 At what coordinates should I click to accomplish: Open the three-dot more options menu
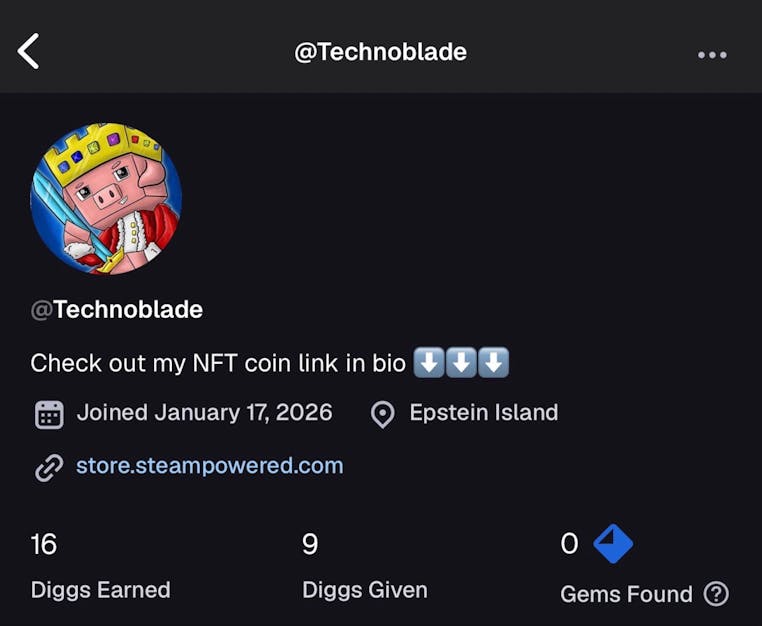712,54
